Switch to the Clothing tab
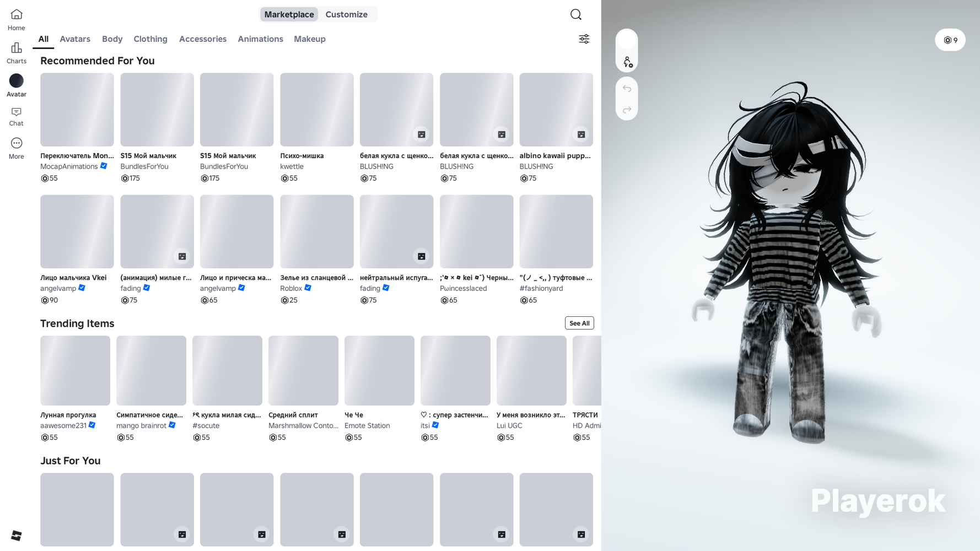The height and width of the screenshot is (551, 980). (150, 39)
